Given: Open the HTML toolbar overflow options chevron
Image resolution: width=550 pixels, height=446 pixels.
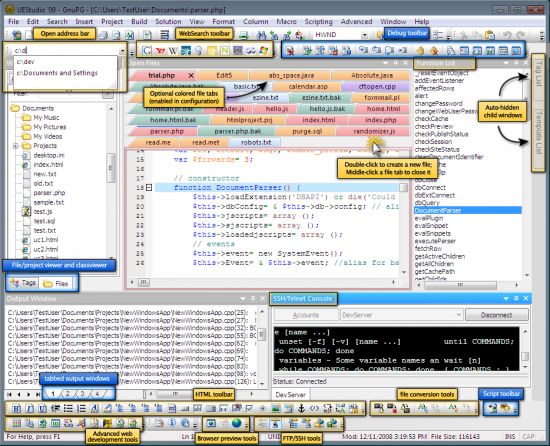Looking at the screenshot, I should [x=364, y=410].
